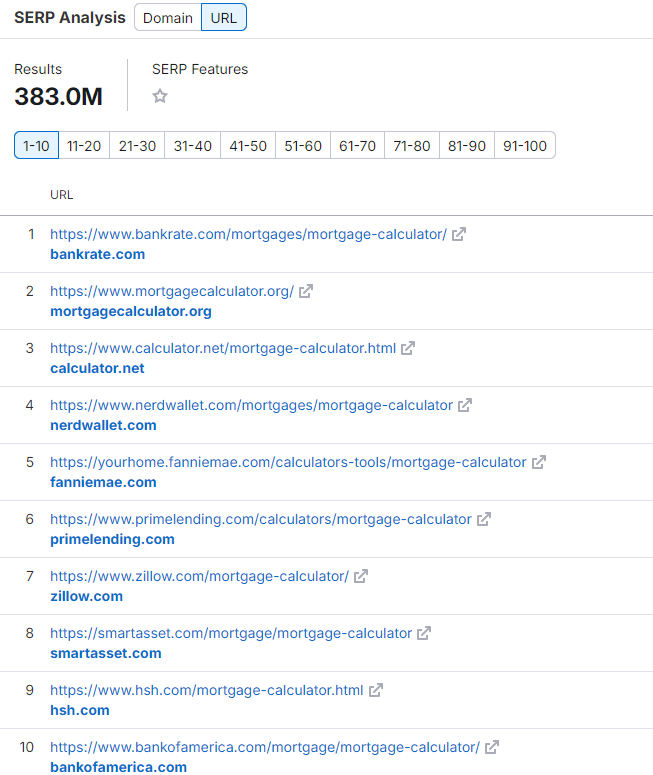653x775 pixels.
Task: Show results 61-70
Action: 357,146
